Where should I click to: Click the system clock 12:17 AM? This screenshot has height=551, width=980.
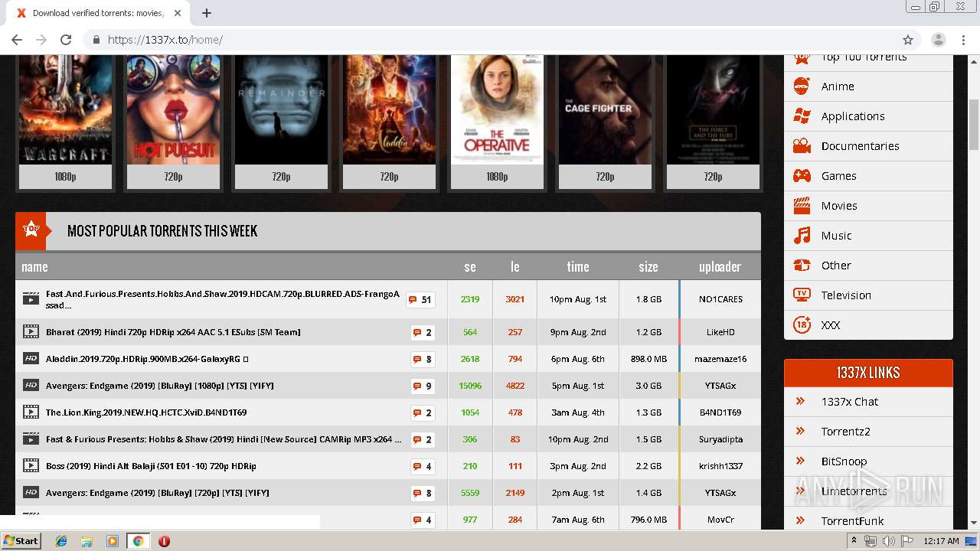[941, 541]
